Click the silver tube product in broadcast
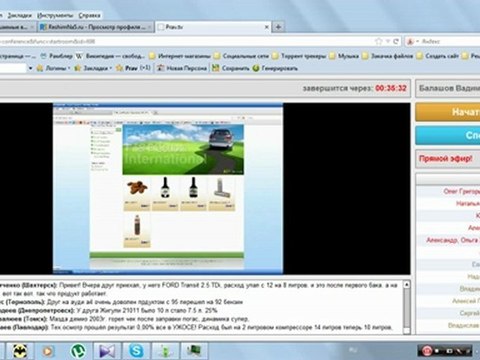This screenshot has height=360, width=480. (x=222, y=194)
